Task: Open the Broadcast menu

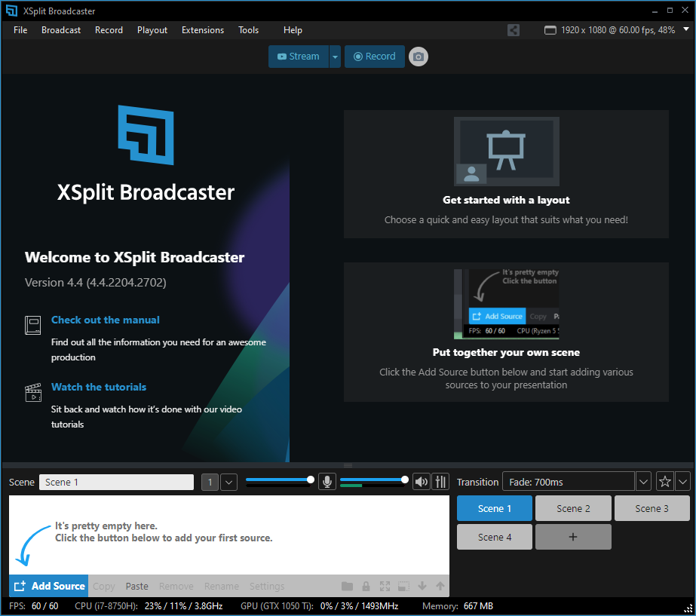Action: click(x=61, y=30)
